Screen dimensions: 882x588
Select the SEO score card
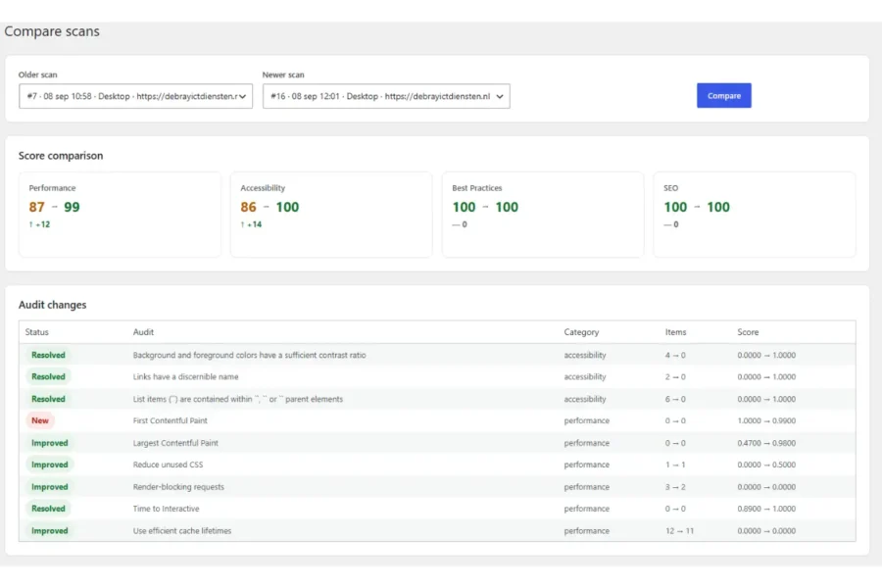pyautogui.click(x=755, y=215)
